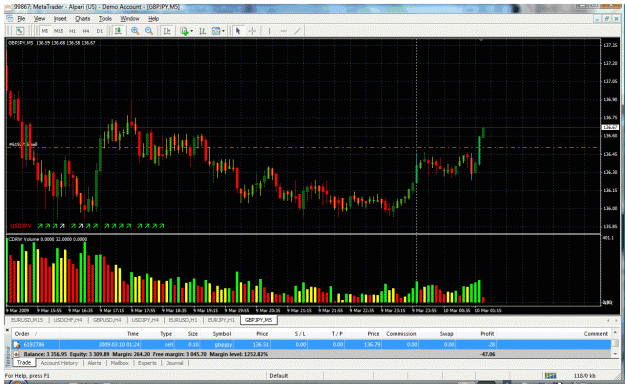The width and height of the screenshot is (625, 384).
Task: Open the File menu
Action: click(21, 19)
